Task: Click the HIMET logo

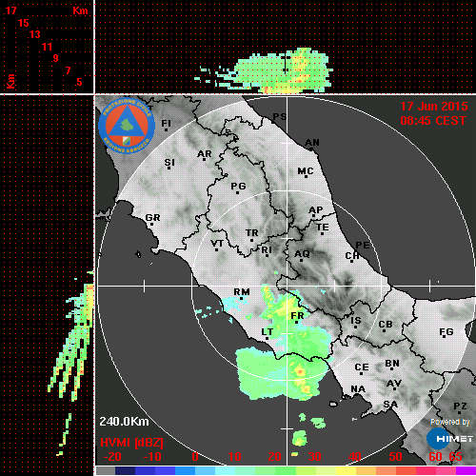Action: point(449,438)
